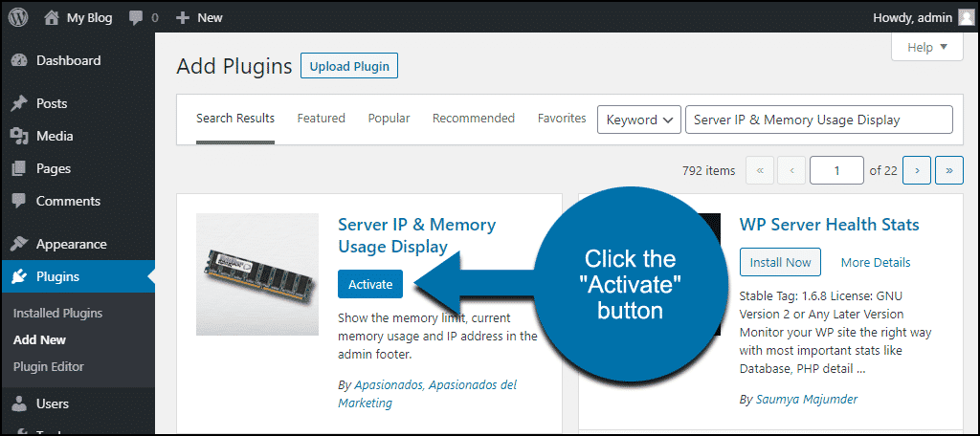Open More Details for WP Server Health Stats
This screenshot has width=980, height=436.
coord(876,262)
